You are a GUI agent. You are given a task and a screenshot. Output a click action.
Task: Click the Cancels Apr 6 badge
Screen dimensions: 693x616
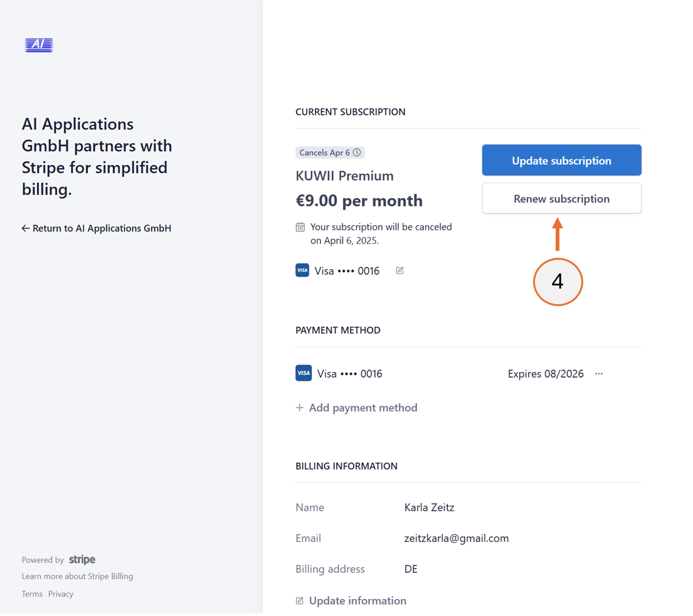tap(330, 152)
